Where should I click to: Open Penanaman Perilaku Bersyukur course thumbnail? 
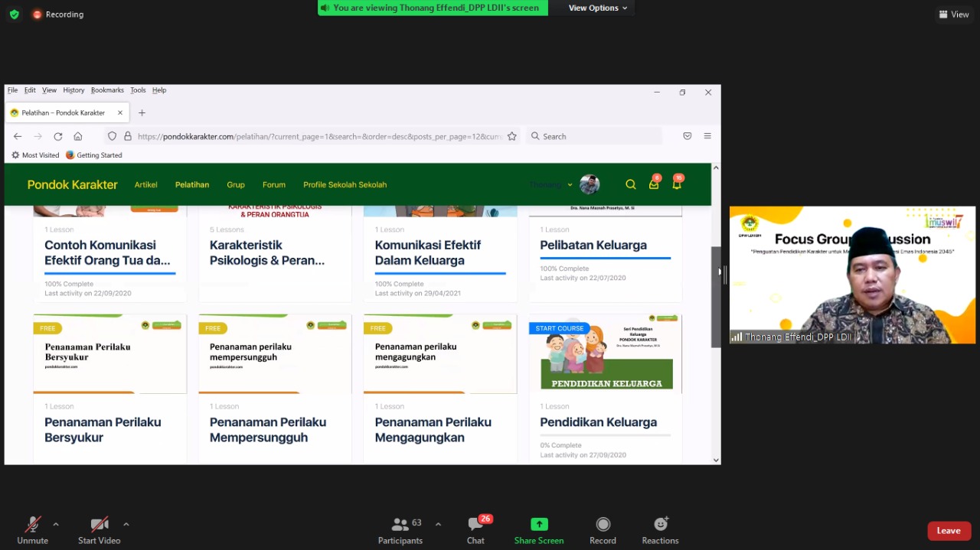click(x=109, y=354)
